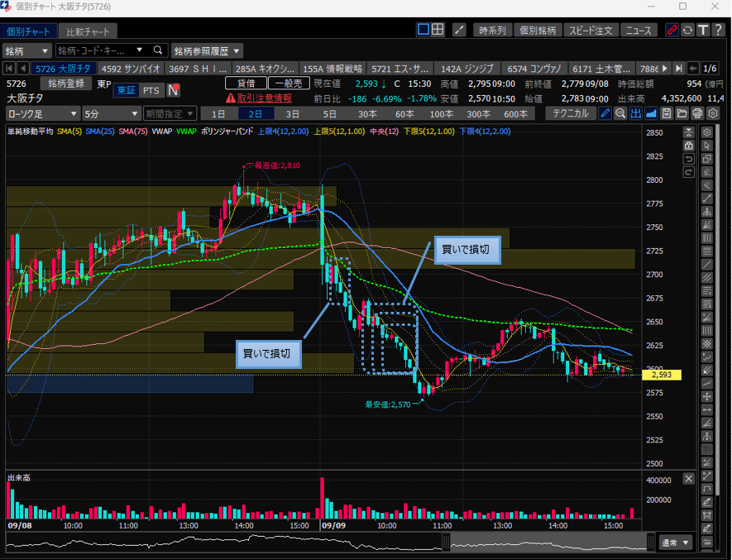Screen dimensions: 732x560
Task: Click the red link chain icon
Action: point(672,31)
